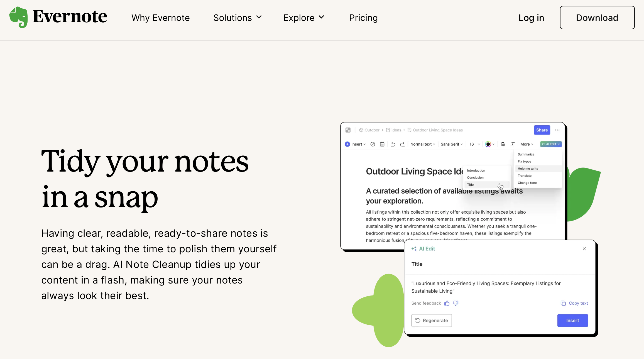The width and height of the screenshot is (644, 359).
Task: Go to the Pricing page
Action: (x=363, y=18)
